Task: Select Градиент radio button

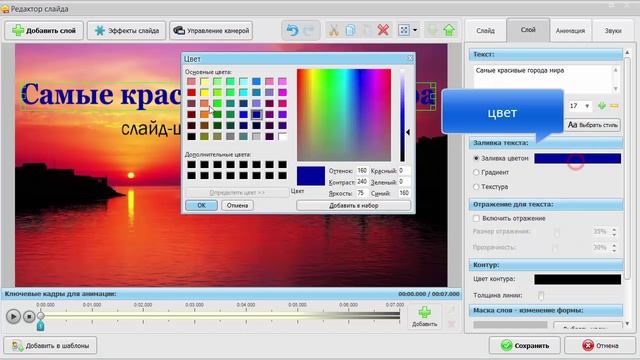Action: point(476,173)
